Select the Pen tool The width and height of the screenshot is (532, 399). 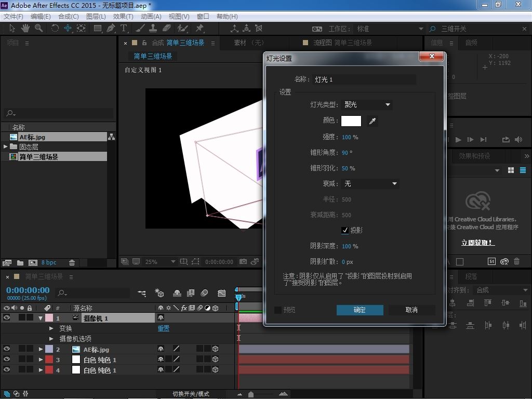point(111,28)
